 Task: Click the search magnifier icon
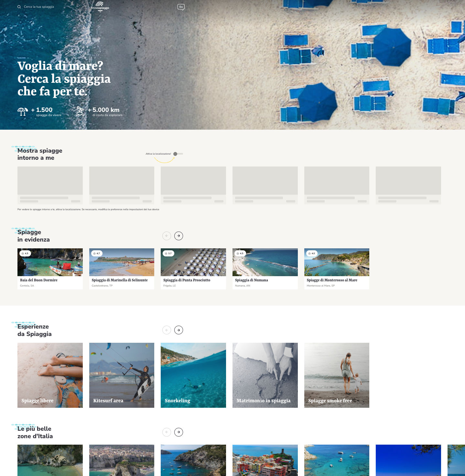coord(19,7)
